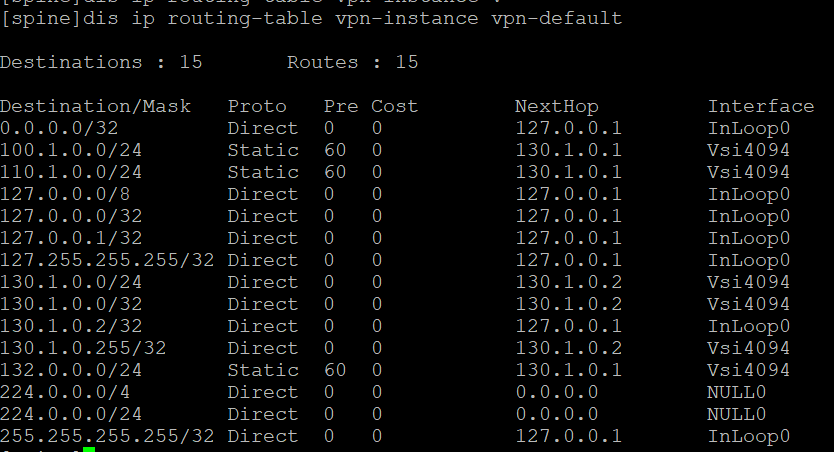Click NULL0 interface of 224.0.0.0/24 row
This screenshot has height=452, width=834.
(737, 414)
